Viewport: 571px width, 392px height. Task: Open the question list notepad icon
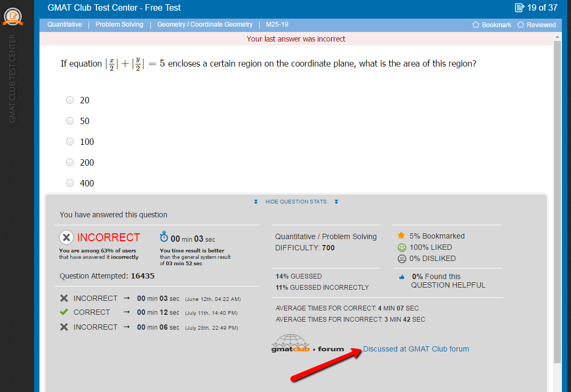[x=519, y=8]
